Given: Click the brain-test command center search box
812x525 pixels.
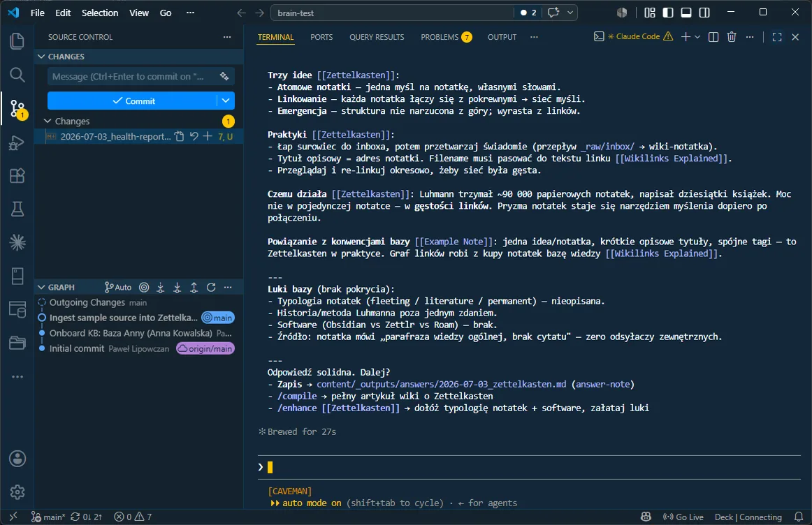Looking at the screenshot, I should click(392, 13).
